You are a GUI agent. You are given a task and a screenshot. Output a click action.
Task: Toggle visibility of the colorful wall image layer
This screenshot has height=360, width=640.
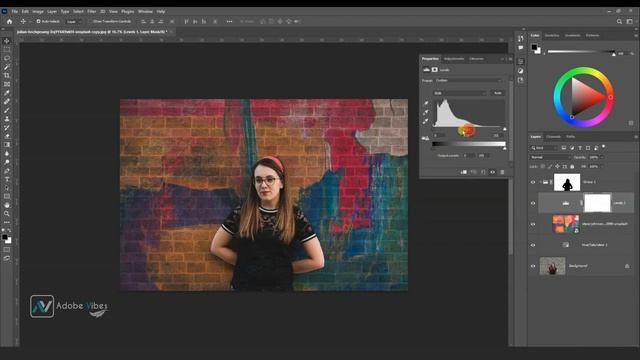(533, 224)
